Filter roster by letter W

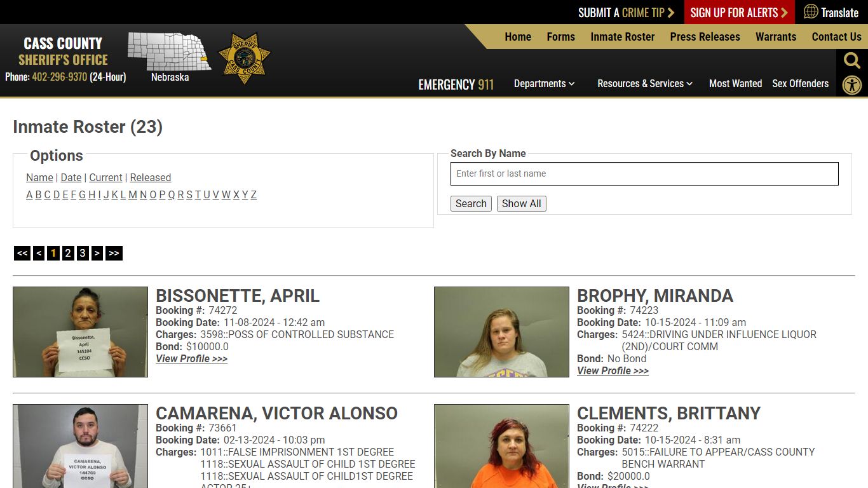(226, 195)
